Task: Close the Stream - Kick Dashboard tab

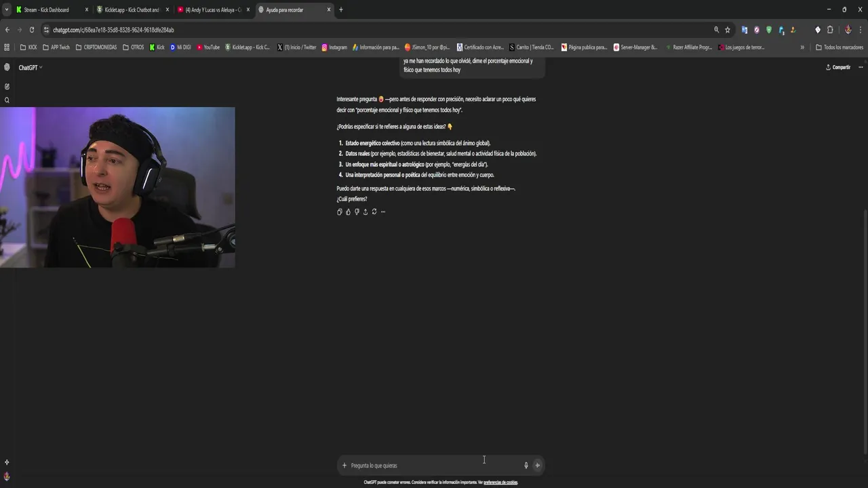Action: pyautogui.click(x=87, y=9)
